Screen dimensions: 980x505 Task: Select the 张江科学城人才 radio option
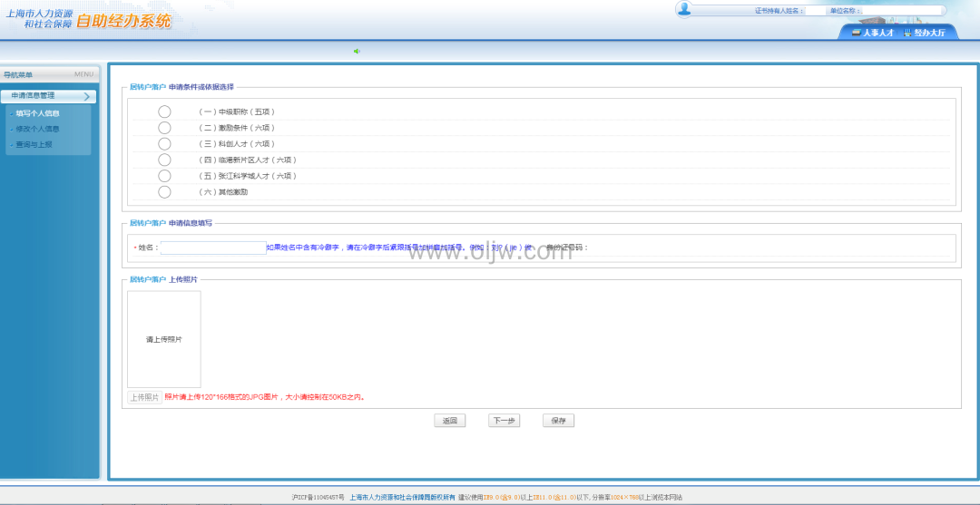(164, 175)
